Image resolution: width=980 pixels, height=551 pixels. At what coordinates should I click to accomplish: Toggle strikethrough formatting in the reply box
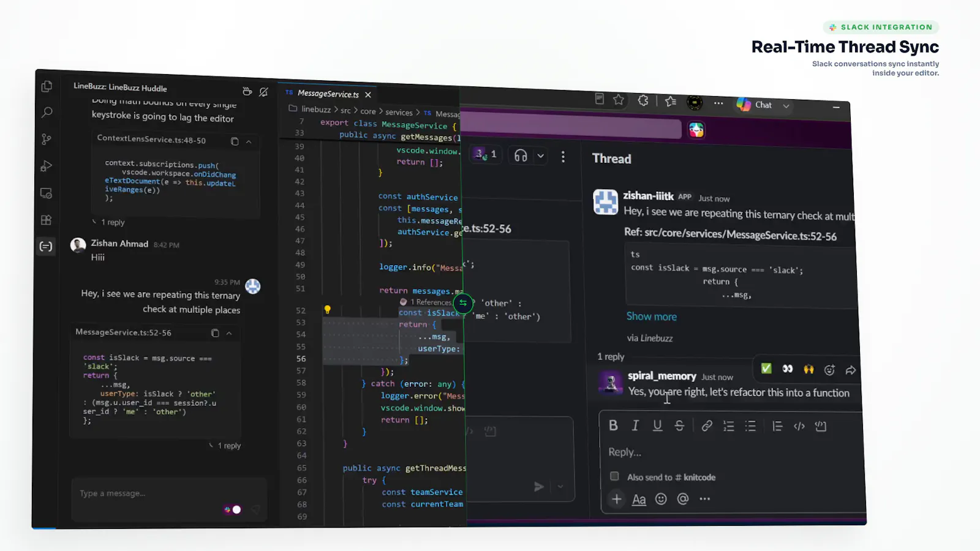(x=679, y=425)
